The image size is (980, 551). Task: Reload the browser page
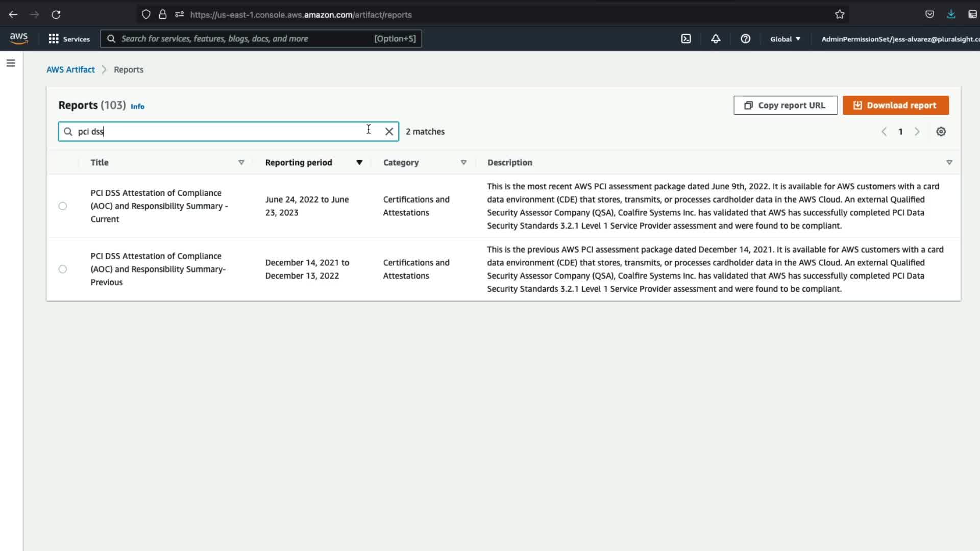coord(56,15)
